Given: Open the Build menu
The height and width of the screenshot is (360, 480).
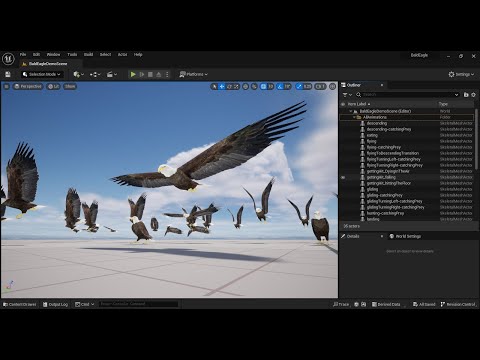Looking at the screenshot, I should (88, 54).
